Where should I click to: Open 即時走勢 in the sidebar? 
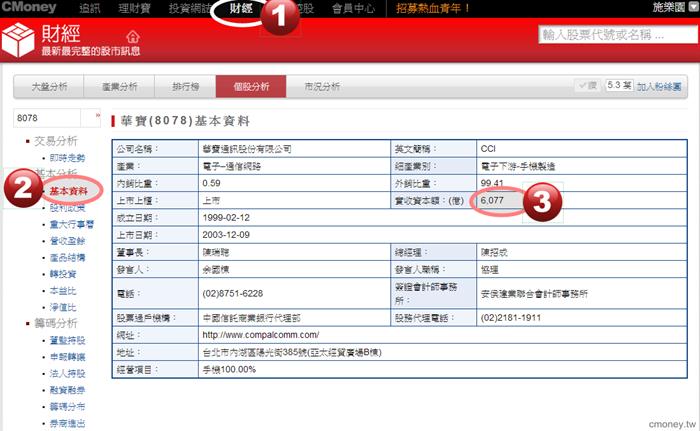point(67,158)
